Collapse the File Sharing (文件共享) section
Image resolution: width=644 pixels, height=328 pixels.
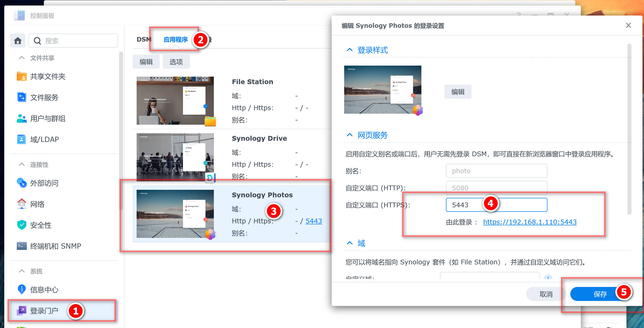point(22,58)
